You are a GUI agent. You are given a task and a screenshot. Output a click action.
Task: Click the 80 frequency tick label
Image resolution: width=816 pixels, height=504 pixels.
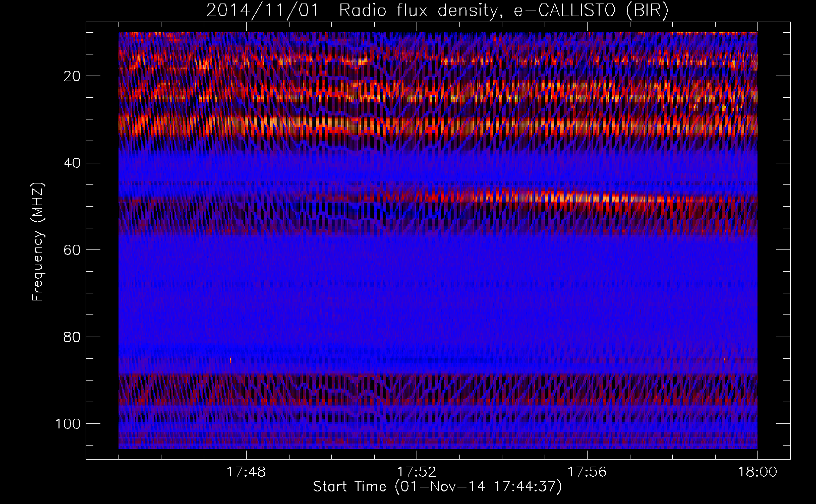pyautogui.click(x=72, y=337)
